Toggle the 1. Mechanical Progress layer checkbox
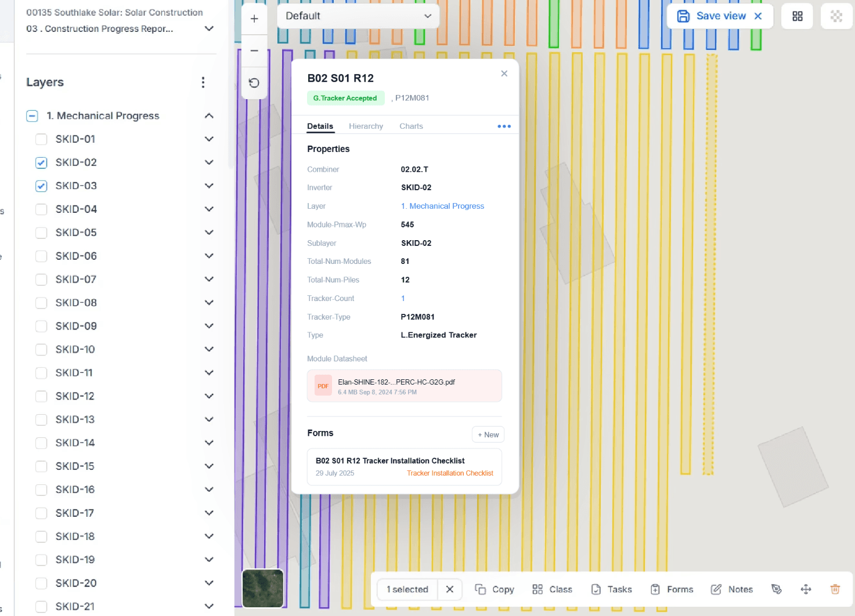Viewport: 855px width, 616px height. click(x=32, y=116)
